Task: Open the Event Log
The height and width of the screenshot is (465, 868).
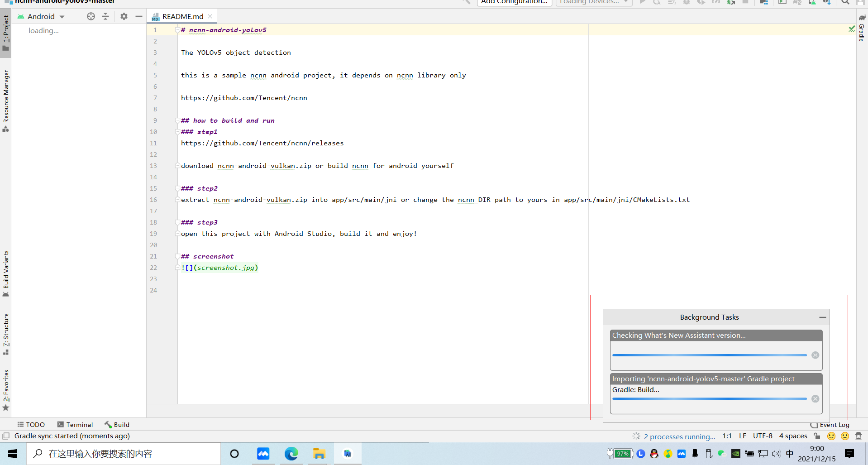Action: 834,425
